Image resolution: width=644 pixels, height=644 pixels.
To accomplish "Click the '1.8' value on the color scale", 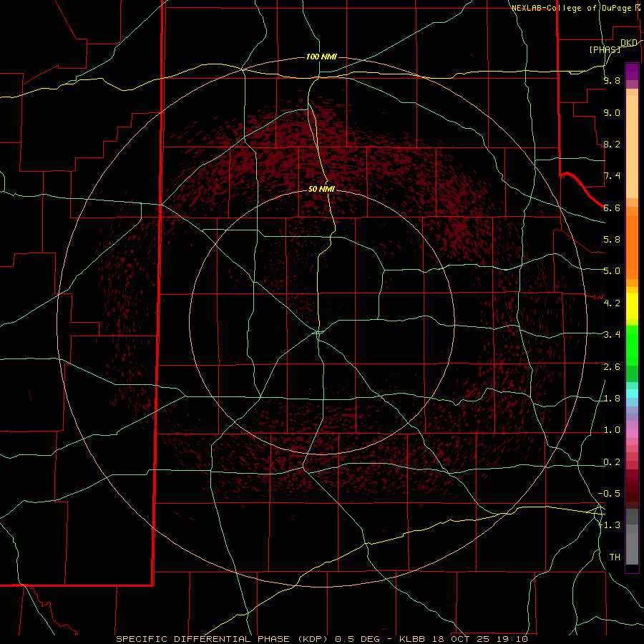I will pos(612,399).
